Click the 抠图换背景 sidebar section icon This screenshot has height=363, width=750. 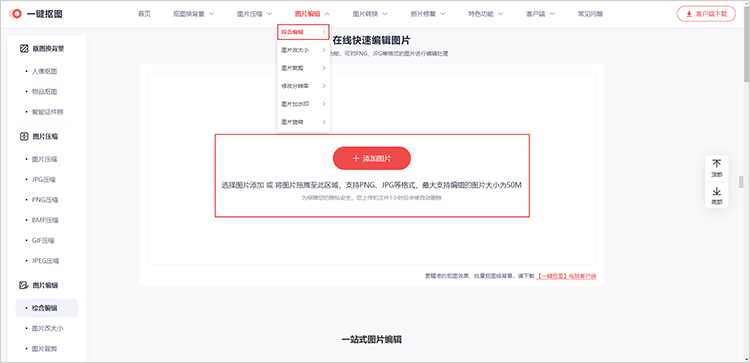coord(24,48)
